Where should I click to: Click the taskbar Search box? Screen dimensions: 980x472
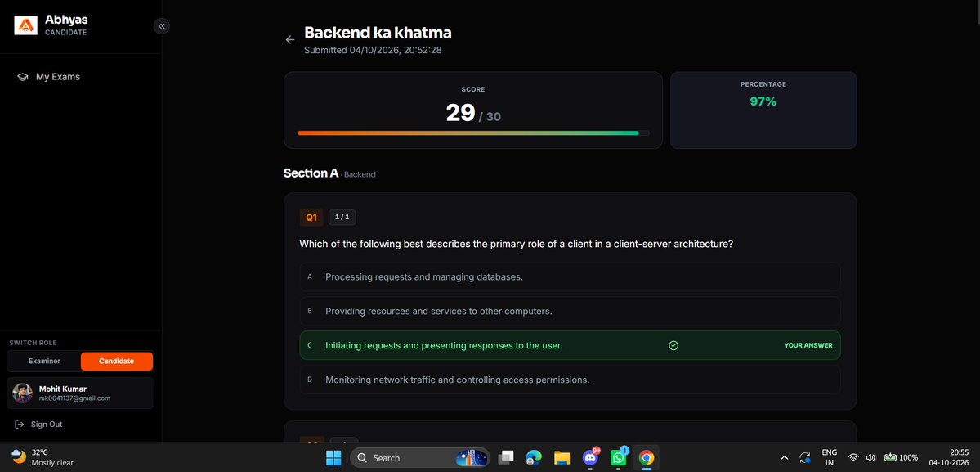click(421, 457)
